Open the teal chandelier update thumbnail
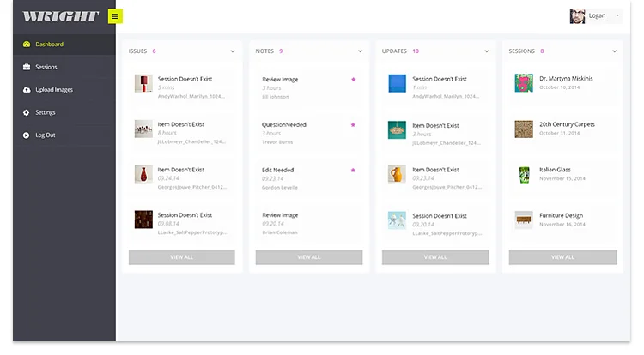644x355 pixels. click(x=398, y=130)
